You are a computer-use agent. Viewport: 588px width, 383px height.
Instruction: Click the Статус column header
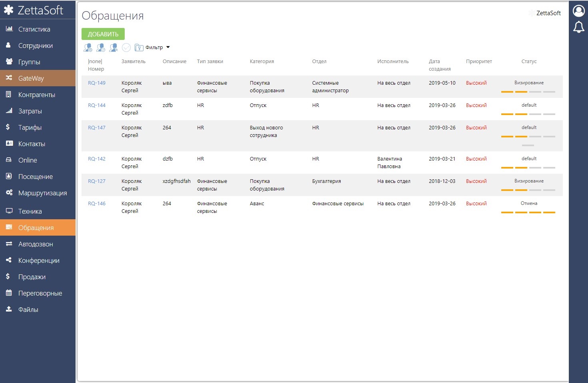(x=529, y=62)
